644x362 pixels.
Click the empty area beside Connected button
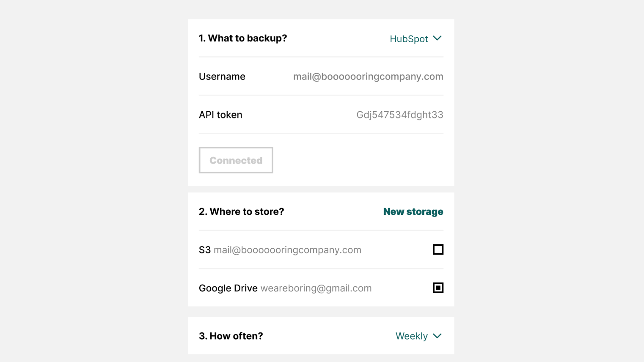[360, 160]
